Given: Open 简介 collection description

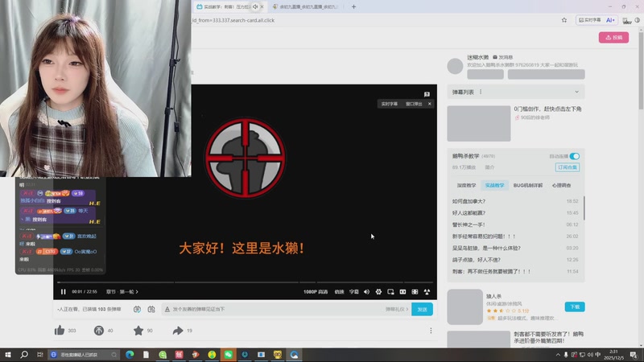Looking at the screenshot, I should pos(489,167).
